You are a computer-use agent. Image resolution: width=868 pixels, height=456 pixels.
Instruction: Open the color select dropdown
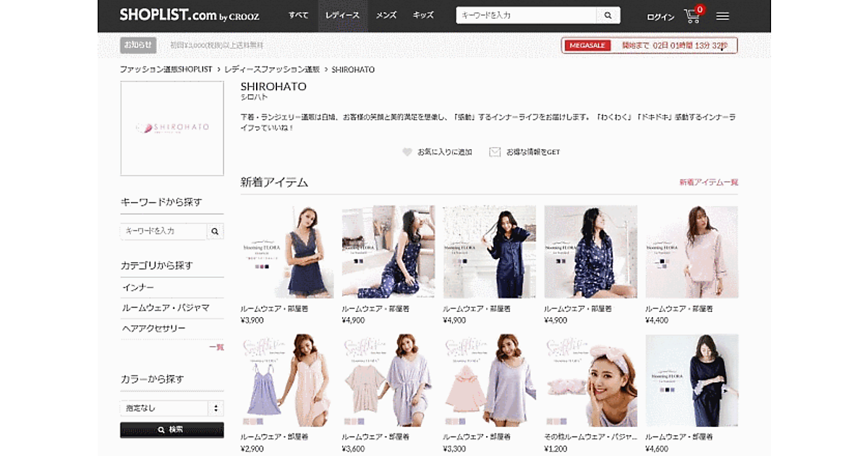171,408
